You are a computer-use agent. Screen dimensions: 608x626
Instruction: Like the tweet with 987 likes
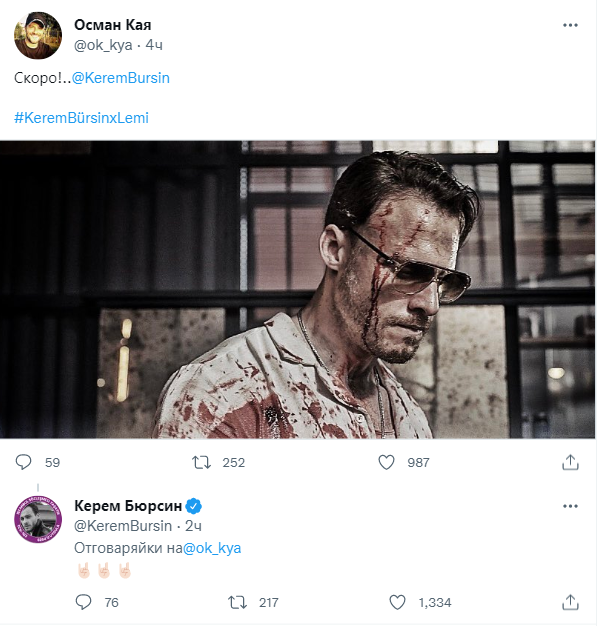click(x=387, y=462)
